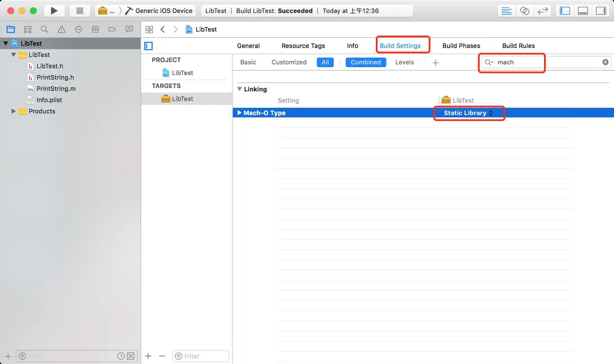The width and height of the screenshot is (614, 364).
Task: Toggle the Navigator pane visibility
Action: (565, 11)
